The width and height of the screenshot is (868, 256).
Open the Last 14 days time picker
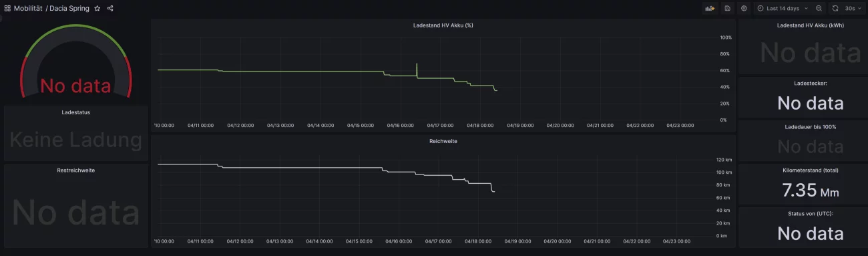click(782, 8)
